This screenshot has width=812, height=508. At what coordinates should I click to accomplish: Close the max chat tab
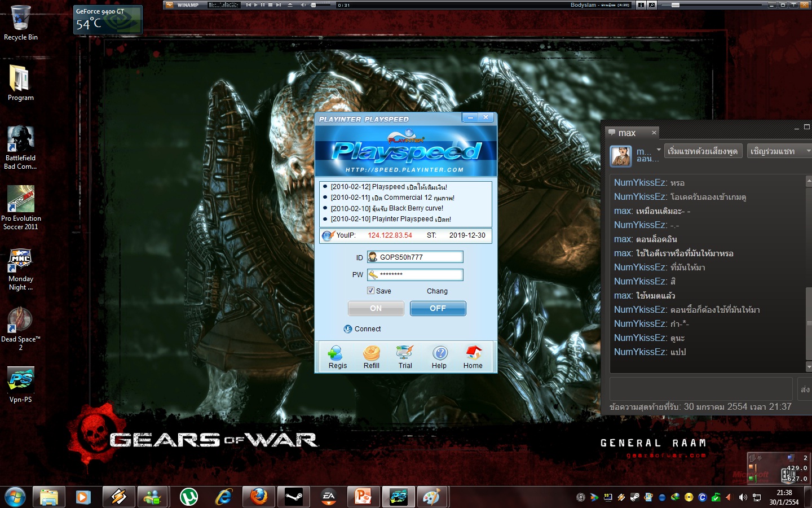click(654, 133)
